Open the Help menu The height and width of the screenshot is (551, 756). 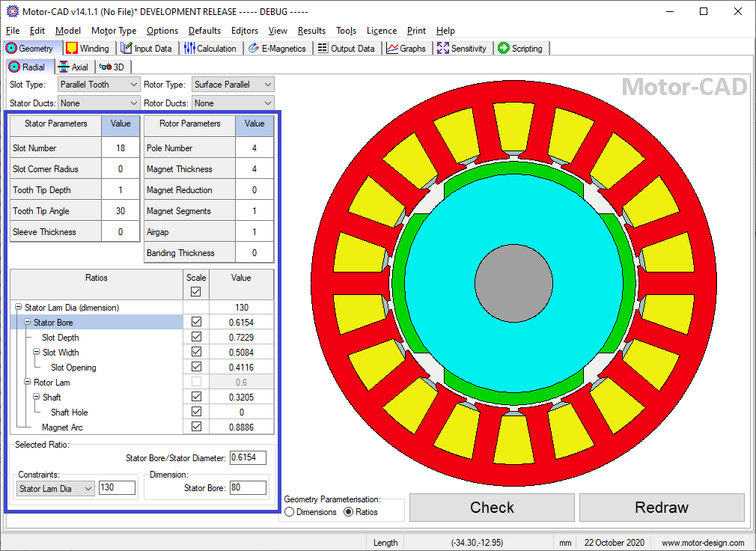point(445,31)
